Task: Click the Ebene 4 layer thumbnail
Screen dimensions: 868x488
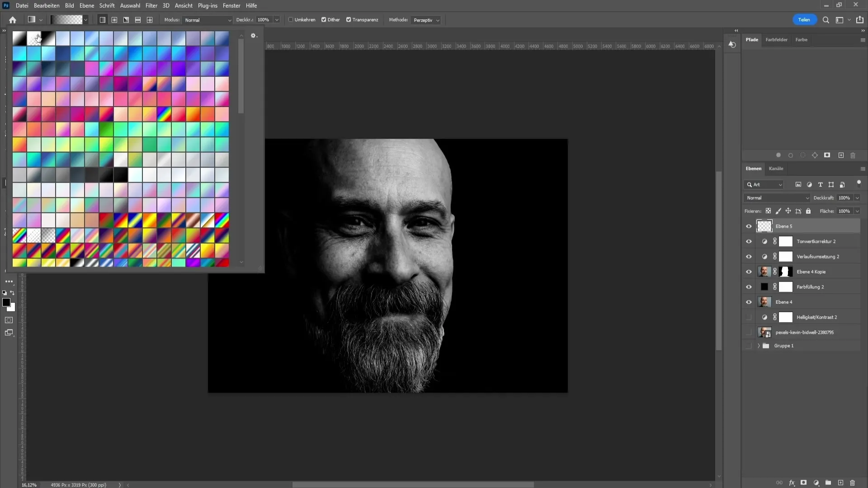Action: click(764, 302)
